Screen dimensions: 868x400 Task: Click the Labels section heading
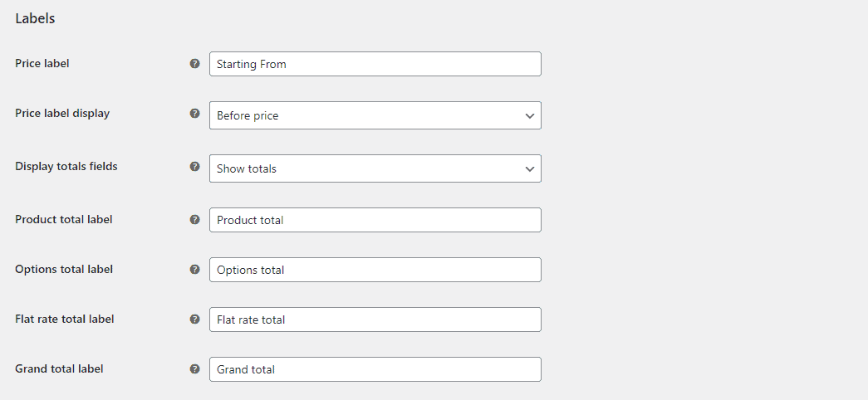point(35,18)
